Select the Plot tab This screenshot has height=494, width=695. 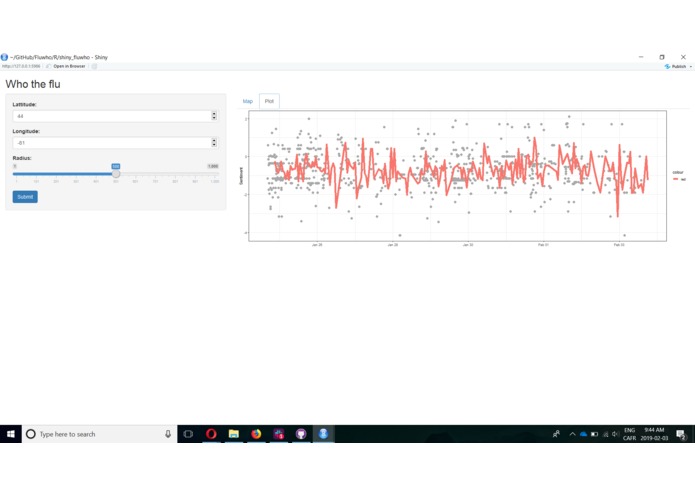pos(269,101)
